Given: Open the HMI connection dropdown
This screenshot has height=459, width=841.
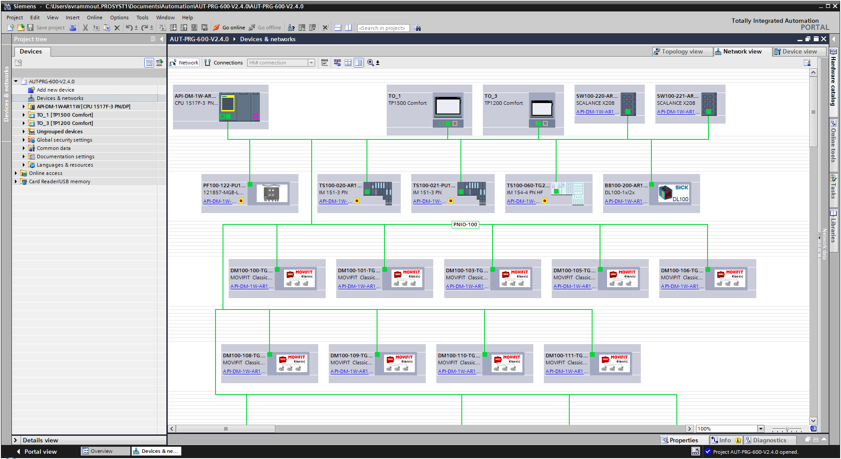Looking at the screenshot, I should [311, 63].
